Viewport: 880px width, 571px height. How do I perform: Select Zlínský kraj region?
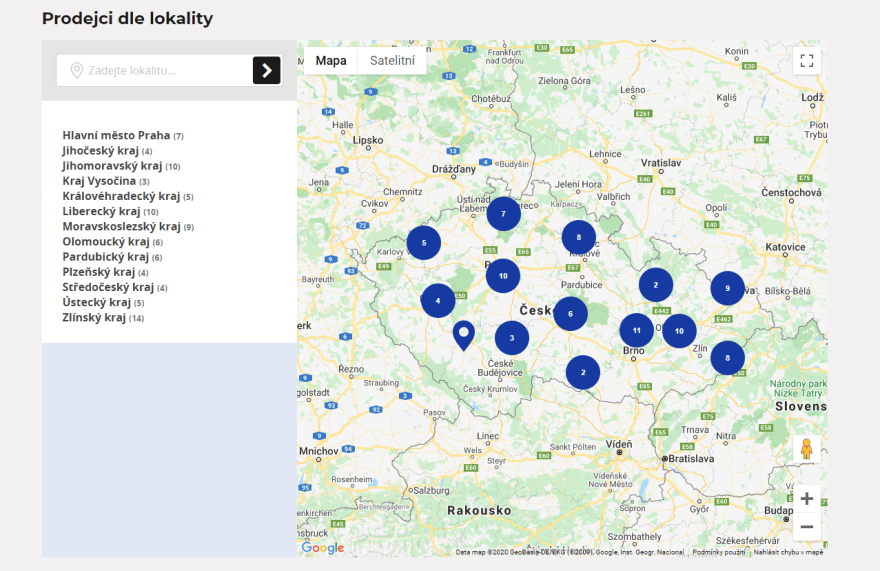[x=103, y=317]
